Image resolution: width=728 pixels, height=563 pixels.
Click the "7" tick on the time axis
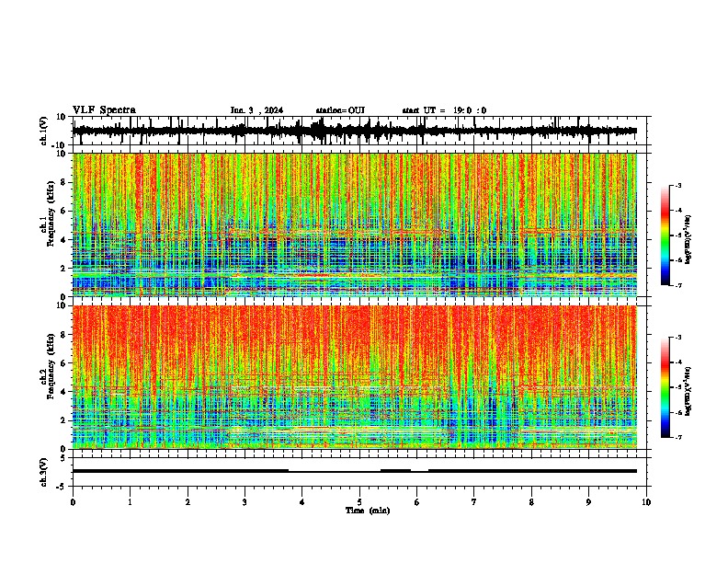tap(474, 502)
